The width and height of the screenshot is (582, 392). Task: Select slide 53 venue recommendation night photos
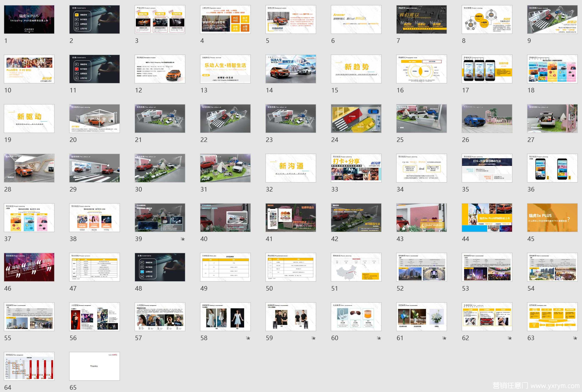pyautogui.click(x=487, y=267)
